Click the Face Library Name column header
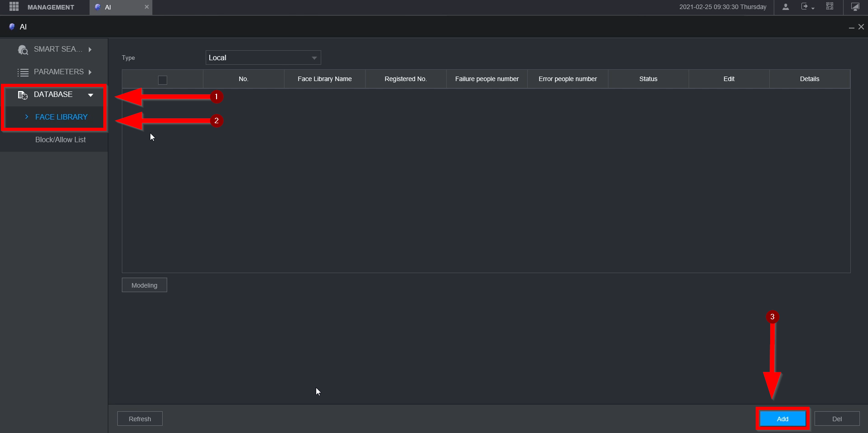The width and height of the screenshot is (868, 433). click(324, 79)
